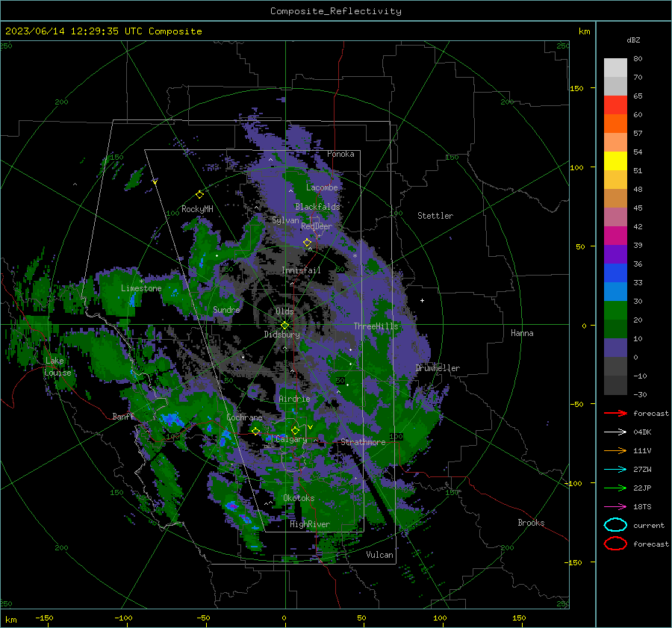Click the ThreeHills label
This screenshot has width=672, height=628.
(376, 326)
